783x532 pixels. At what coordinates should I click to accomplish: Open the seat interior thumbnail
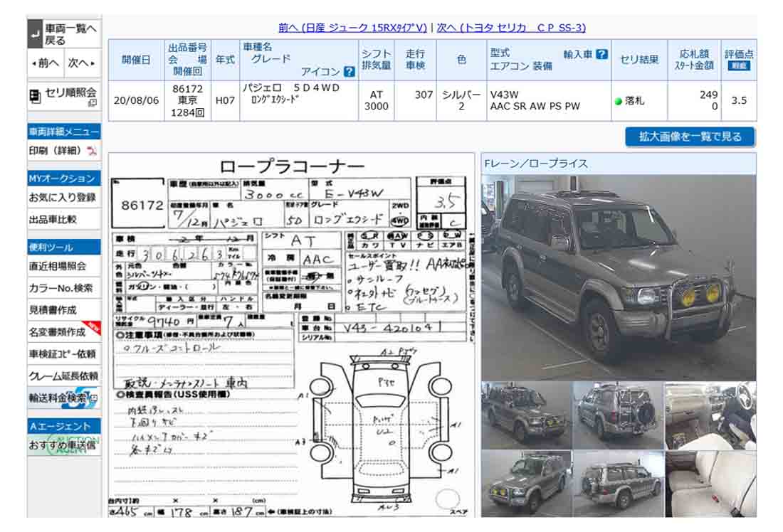(710, 484)
